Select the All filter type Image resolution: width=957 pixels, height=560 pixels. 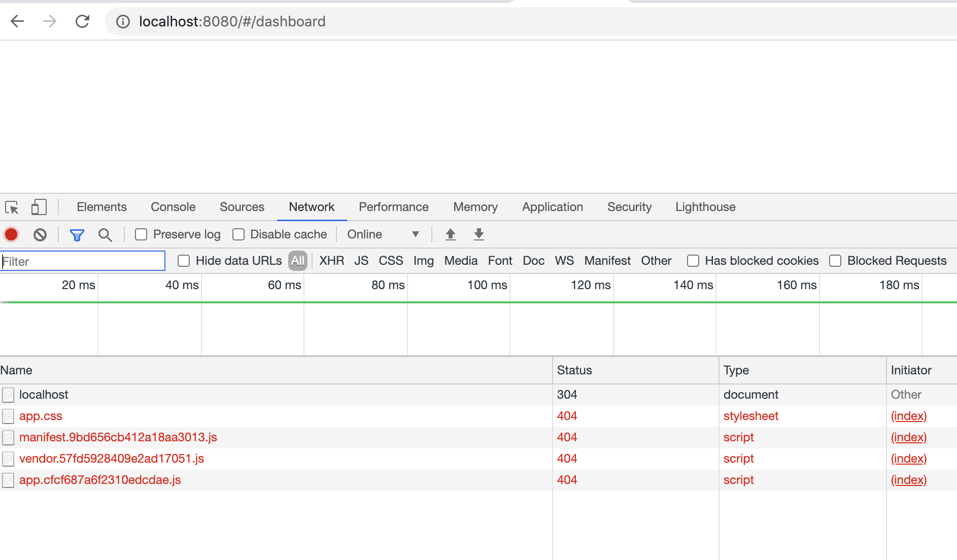[298, 261]
